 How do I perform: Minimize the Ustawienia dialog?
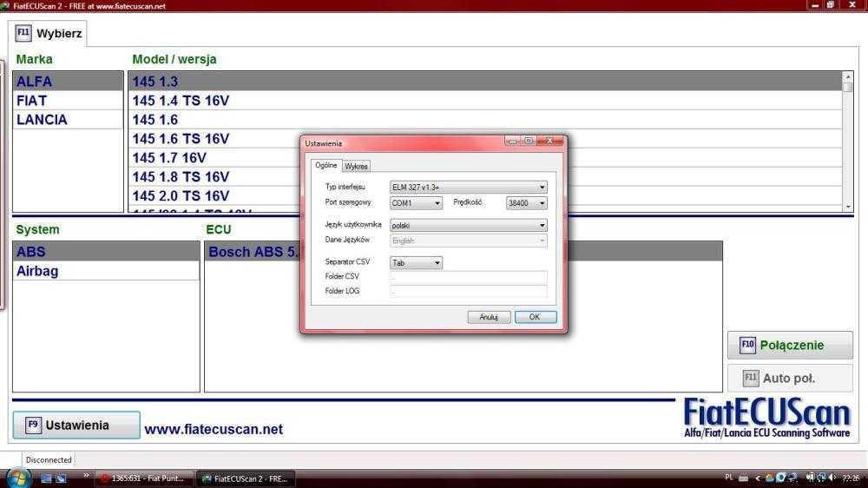tap(513, 142)
